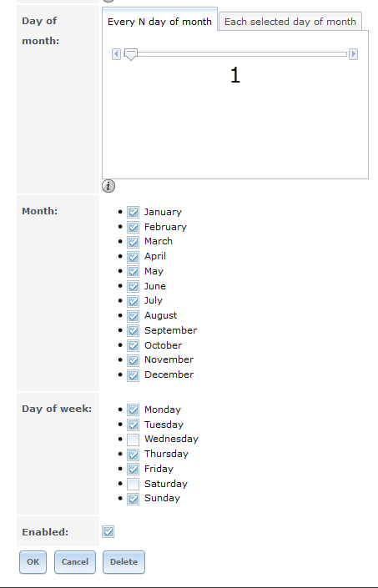Click the slider left arrow button
This screenshot has height=588, width=378.
pos(116,54)
